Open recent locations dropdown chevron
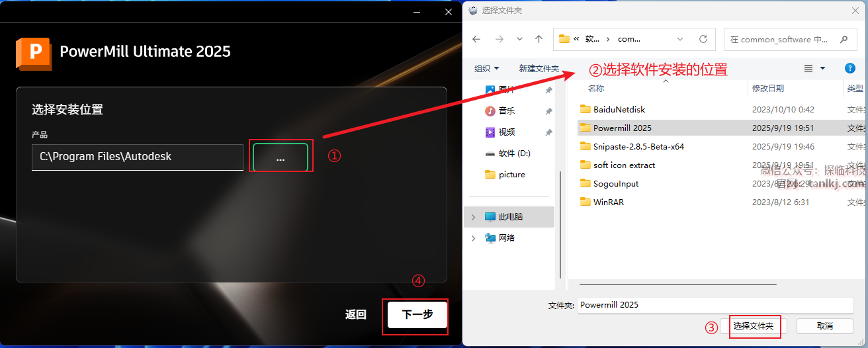 pyautogui.click(x=519, y=39)
